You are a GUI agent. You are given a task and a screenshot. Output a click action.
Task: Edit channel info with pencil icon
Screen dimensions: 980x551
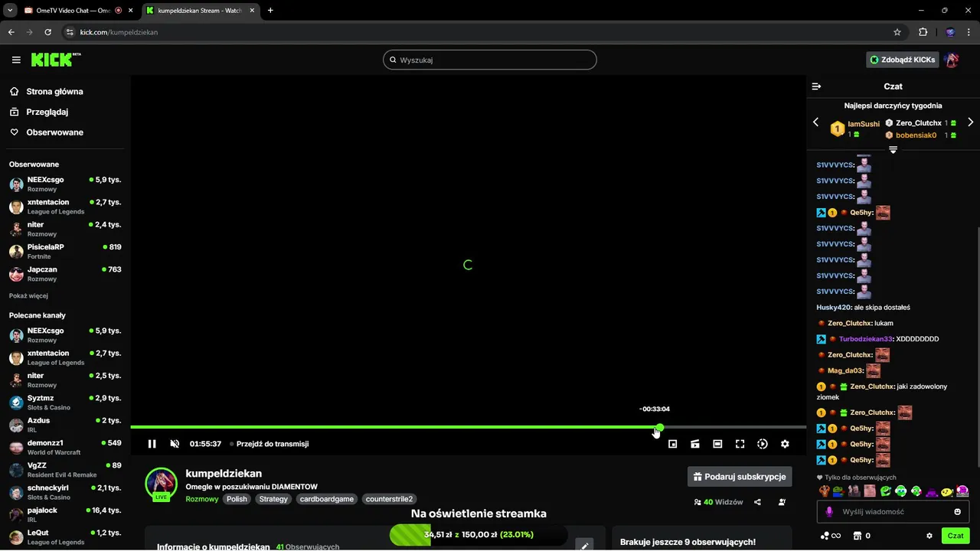585,546
